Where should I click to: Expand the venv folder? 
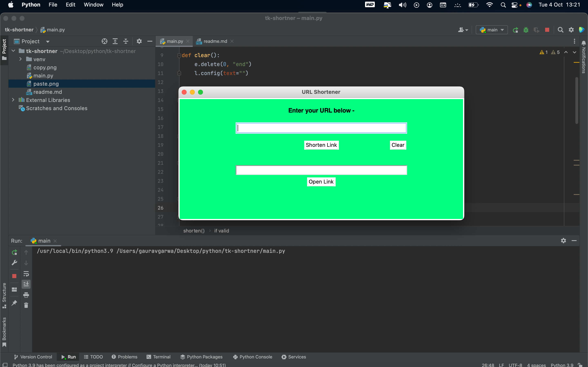coord(20,59)
